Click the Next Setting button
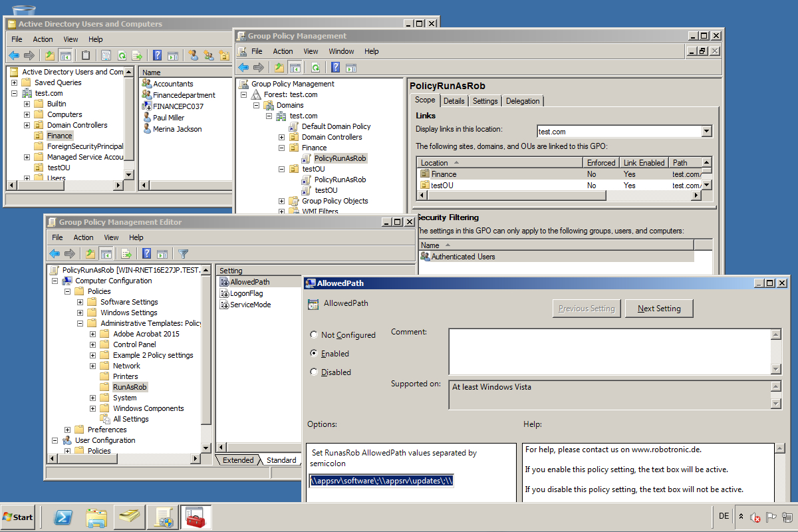This screenshot has height=532, width=798. coord(659,308)
